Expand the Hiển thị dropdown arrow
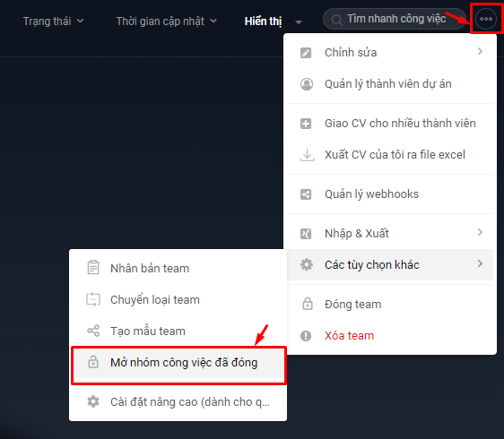Viewport: 504px width, 439px height. [x=299, y=22]
